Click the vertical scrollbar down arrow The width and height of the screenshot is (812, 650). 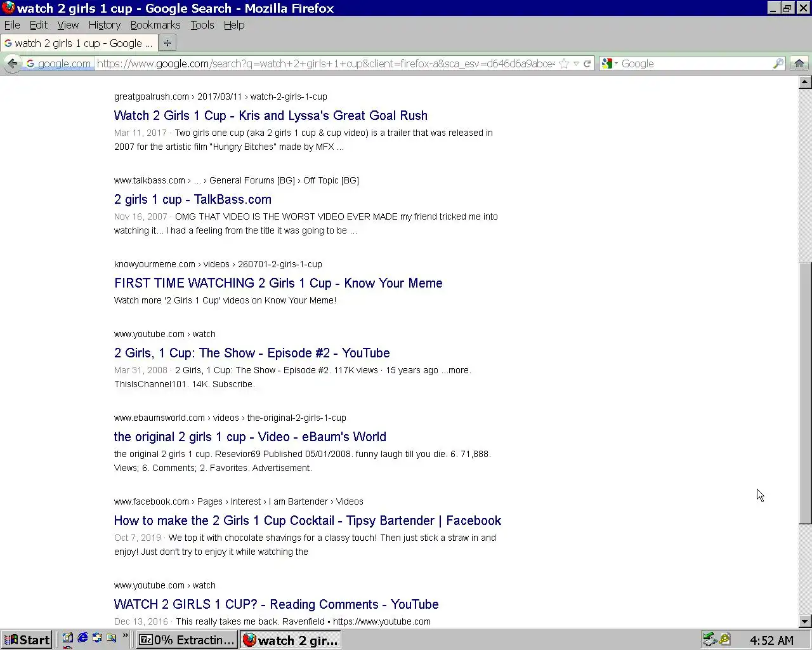click(x=805, y=621)
